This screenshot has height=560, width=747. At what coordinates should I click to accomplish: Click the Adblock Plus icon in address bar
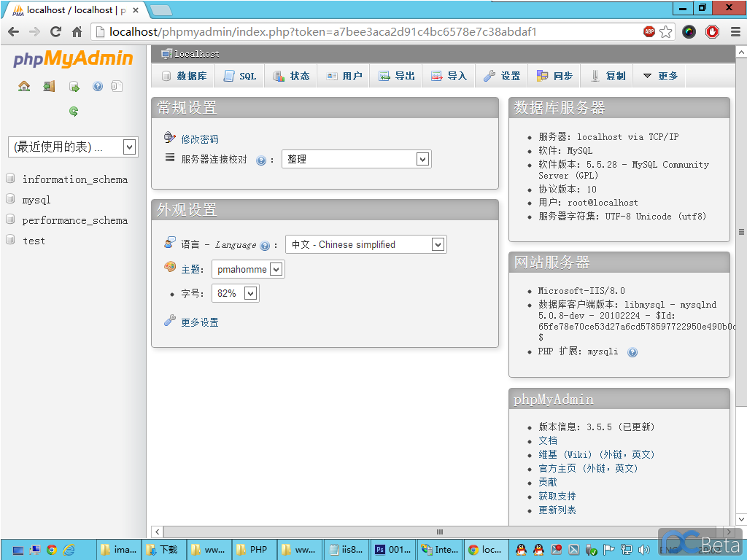[x=649, y=31]
